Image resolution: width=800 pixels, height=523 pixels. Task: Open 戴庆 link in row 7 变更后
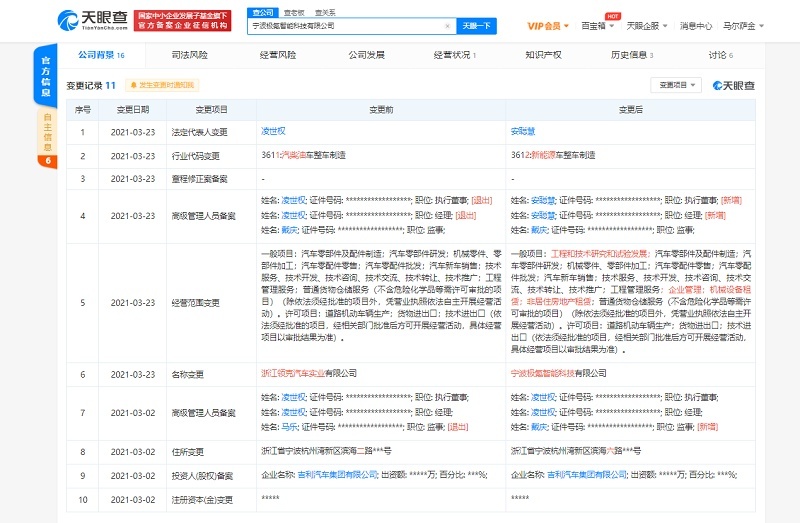539,427
